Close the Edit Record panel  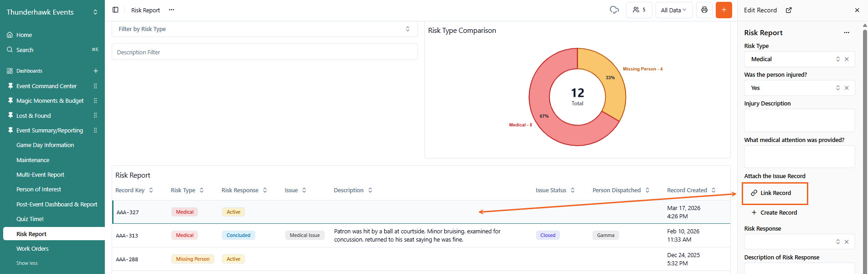(857, 10)
